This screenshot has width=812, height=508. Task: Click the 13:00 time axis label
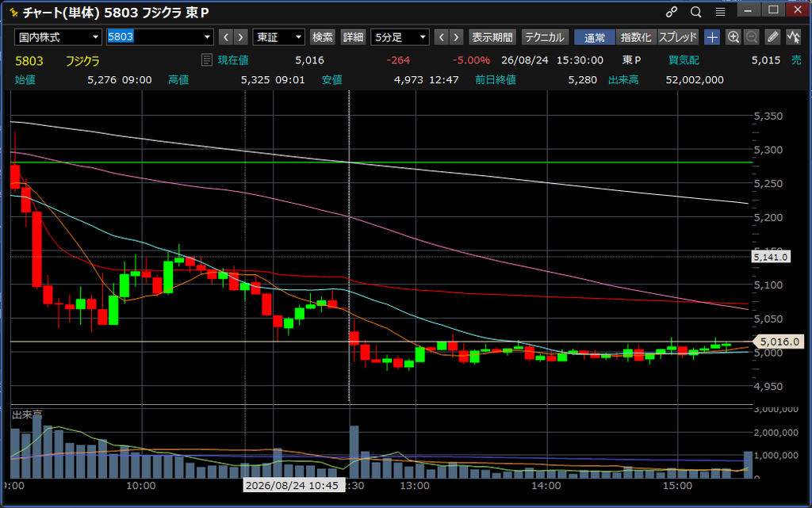(415, 485)
